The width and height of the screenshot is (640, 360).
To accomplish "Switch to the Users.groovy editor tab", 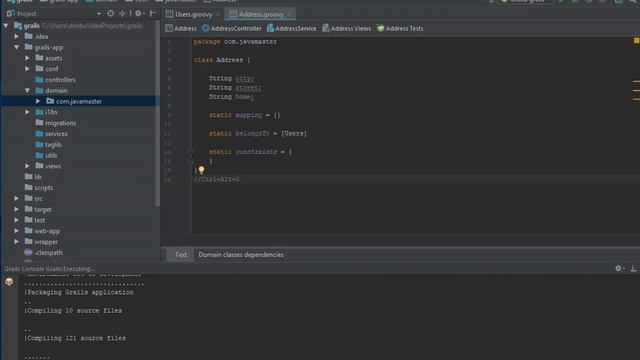I will pos(193,14).
